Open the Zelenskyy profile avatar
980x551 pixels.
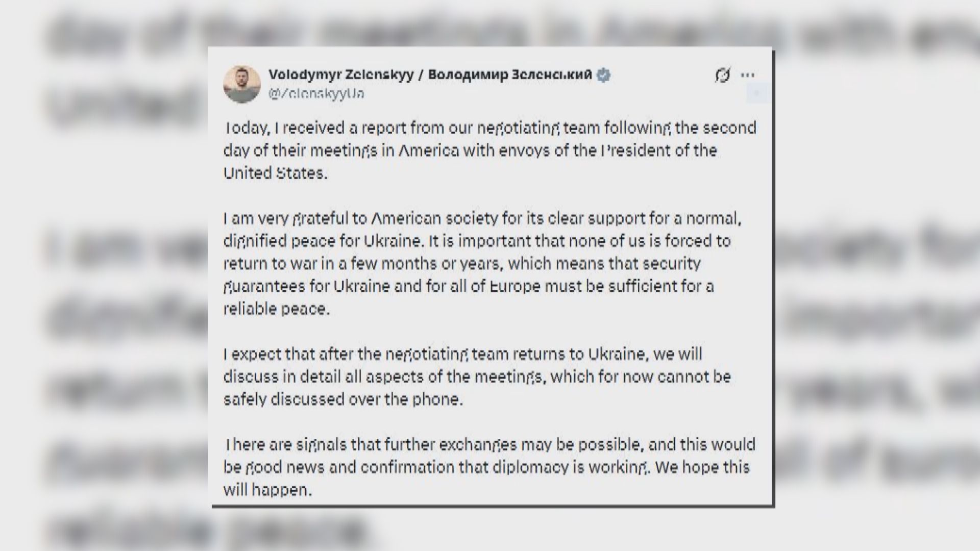pos(242,84)
